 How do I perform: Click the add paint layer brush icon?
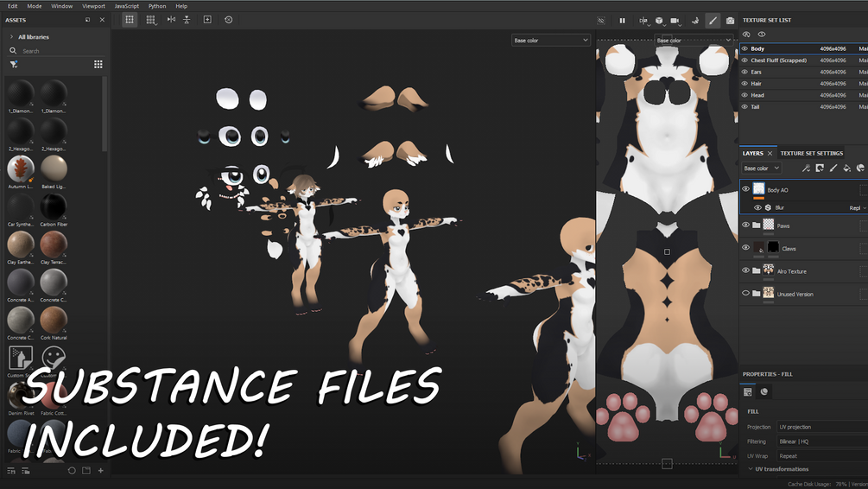click(833, 168)
